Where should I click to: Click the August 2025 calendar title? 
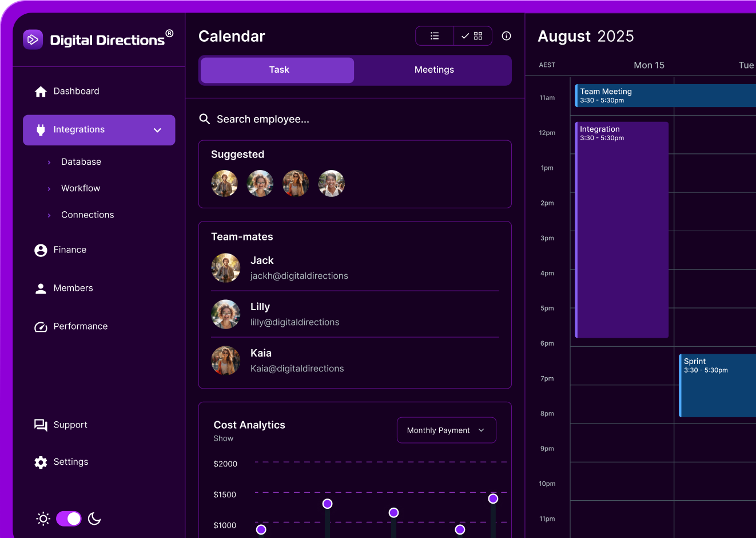[586, 36]
